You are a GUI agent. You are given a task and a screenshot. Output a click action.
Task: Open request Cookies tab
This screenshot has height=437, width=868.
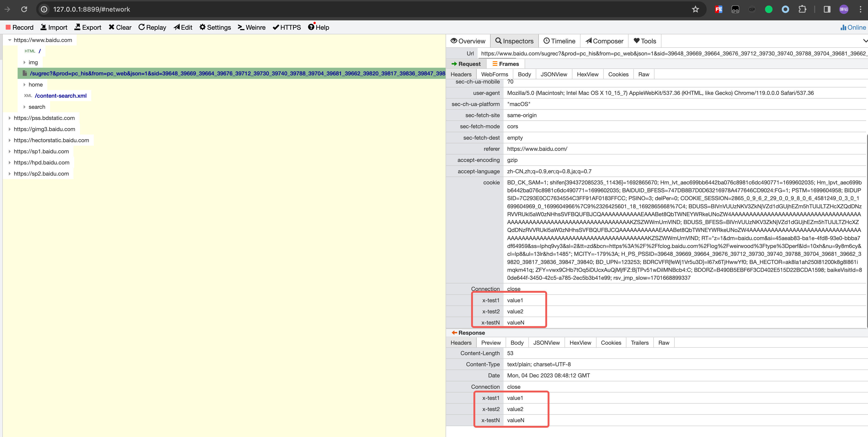[x=618, y=74]
